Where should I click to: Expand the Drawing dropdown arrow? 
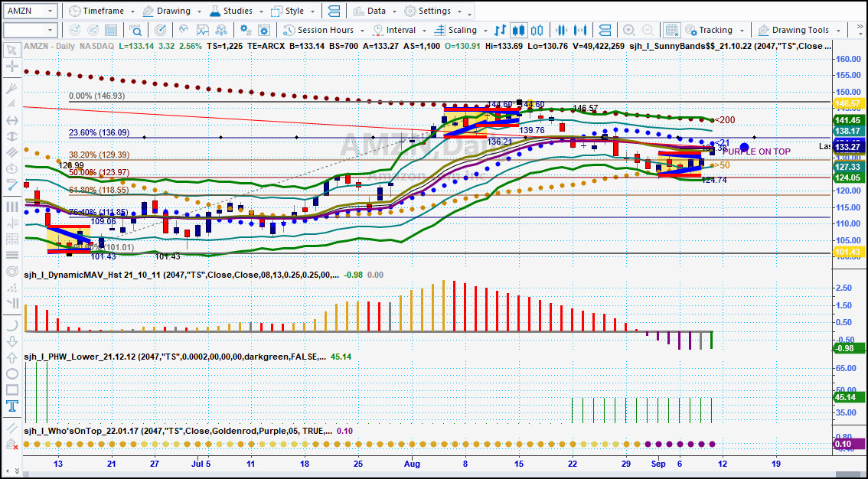(x=199, y=11)
